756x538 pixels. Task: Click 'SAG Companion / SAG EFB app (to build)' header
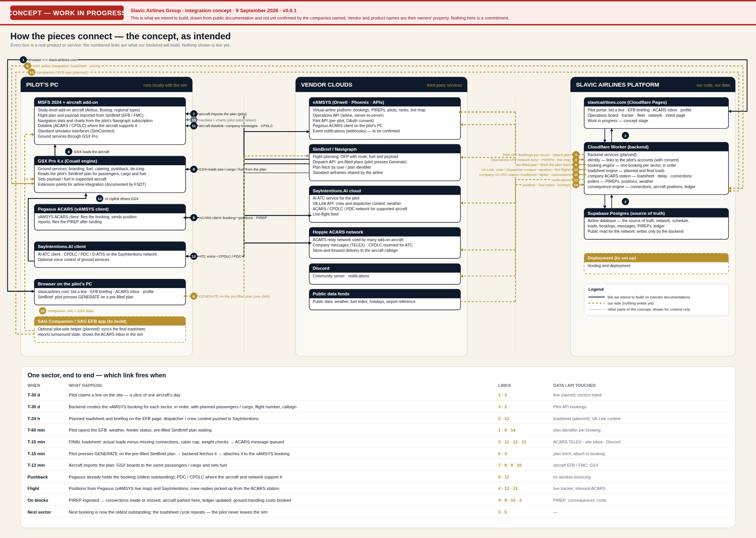point(110,321)
